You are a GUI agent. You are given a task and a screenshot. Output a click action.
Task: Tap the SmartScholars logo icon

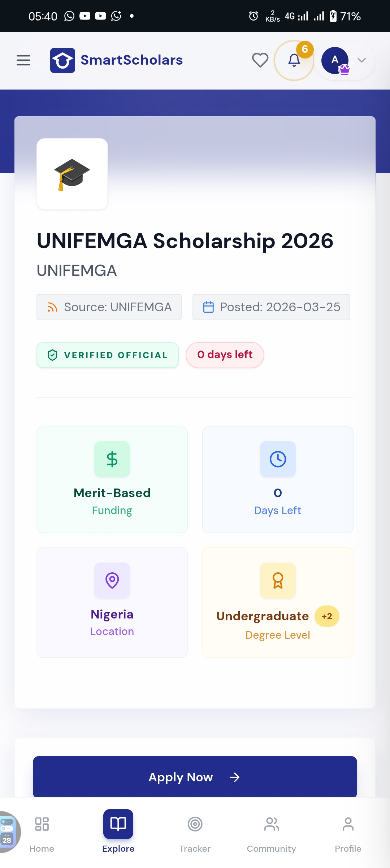(x=62, y=60)
